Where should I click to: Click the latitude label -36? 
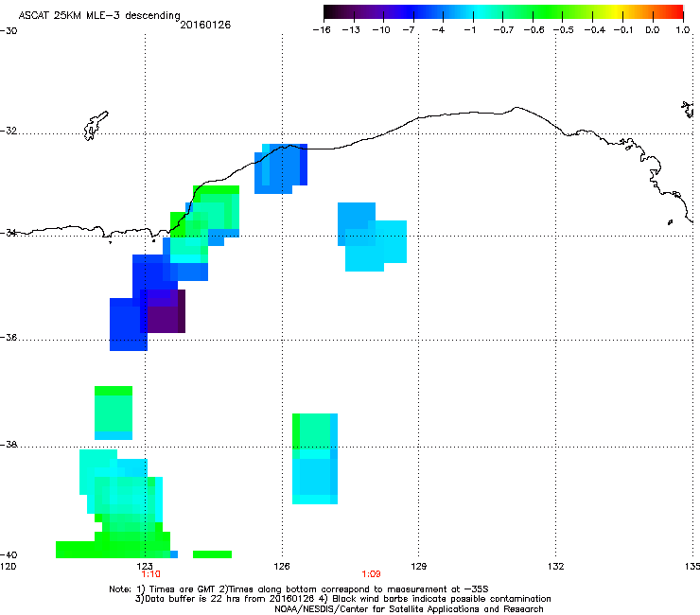9,337
